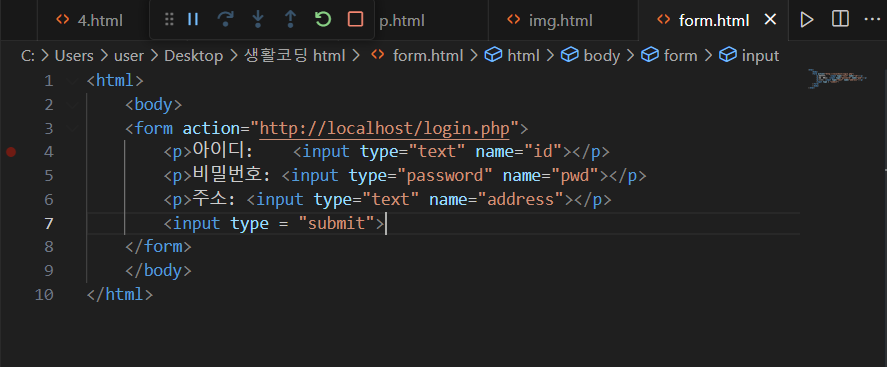Collapse the html fold on line 1
Screen dimensions: 887x367
click(x=72, y=81)
